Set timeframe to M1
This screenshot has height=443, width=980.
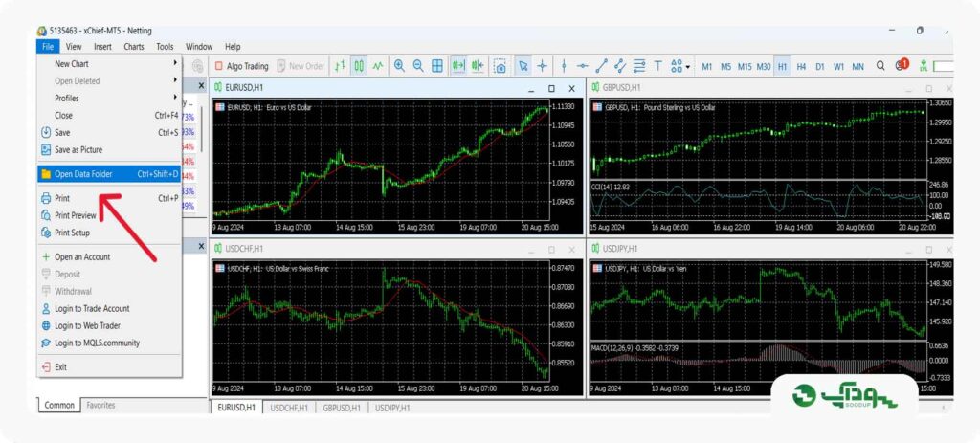707,66
